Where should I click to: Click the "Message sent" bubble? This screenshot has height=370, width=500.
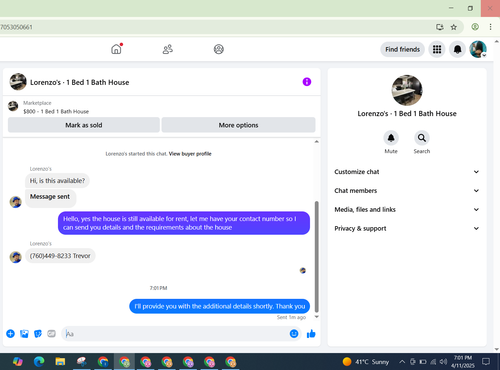[50, 198]
